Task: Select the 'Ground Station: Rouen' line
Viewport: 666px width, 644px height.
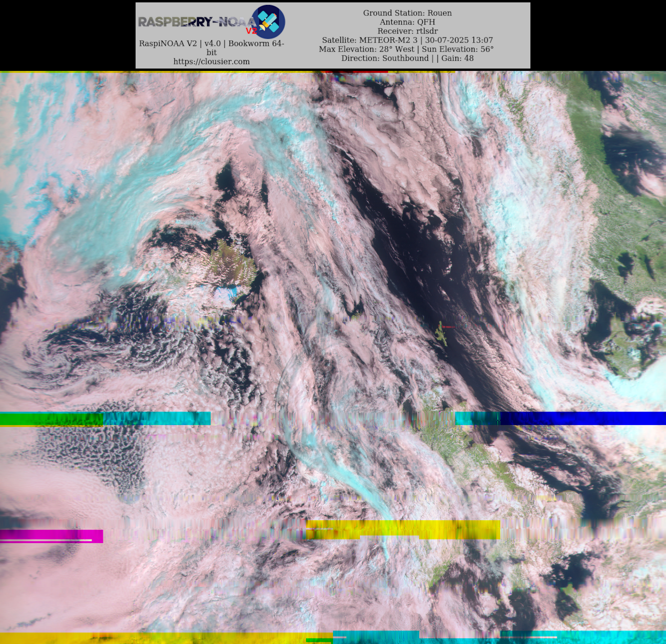Action: click(407, 13)
